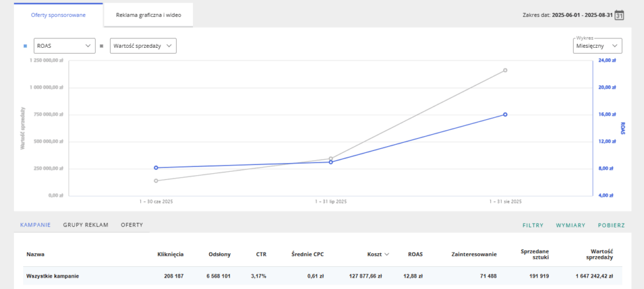Switch to GRUPY REKLAM tab
The image size is (644, 289).
86,225
